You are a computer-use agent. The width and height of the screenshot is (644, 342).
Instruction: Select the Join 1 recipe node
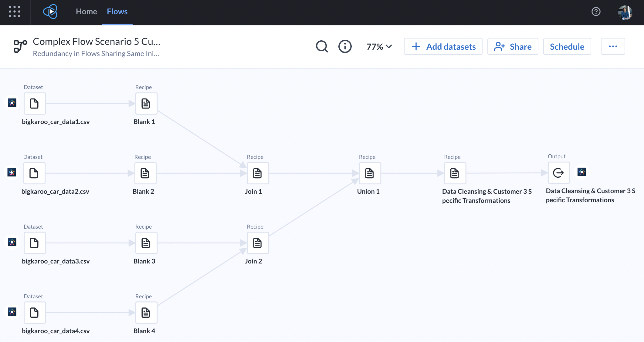258,173
